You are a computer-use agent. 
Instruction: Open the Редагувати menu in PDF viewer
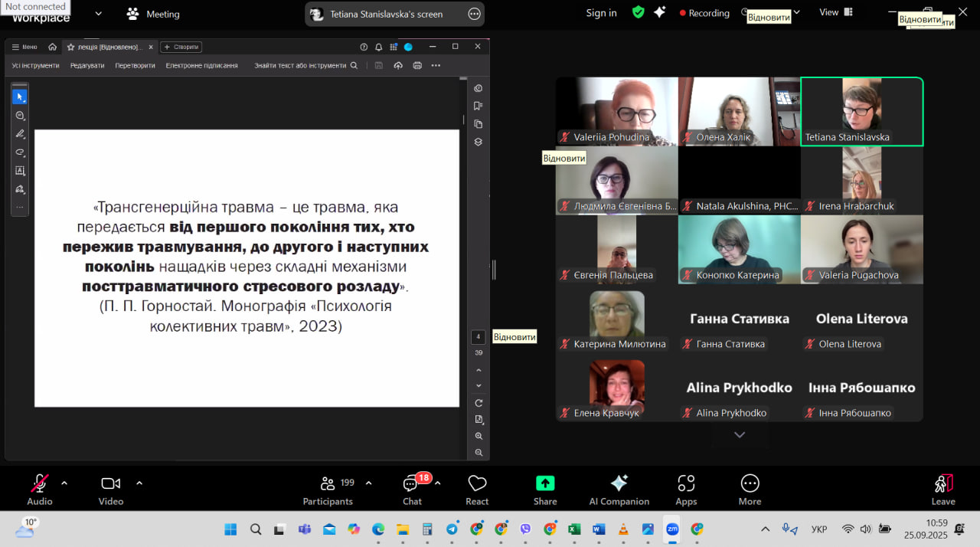tap(87, 66)
